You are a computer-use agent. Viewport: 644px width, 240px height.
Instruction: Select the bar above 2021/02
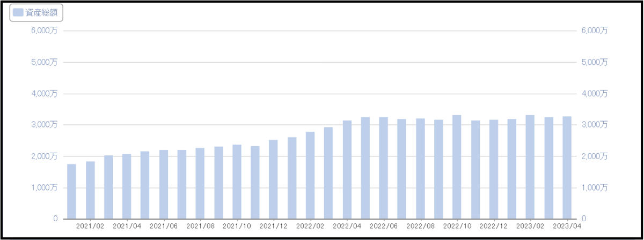(x=90, y=190)
